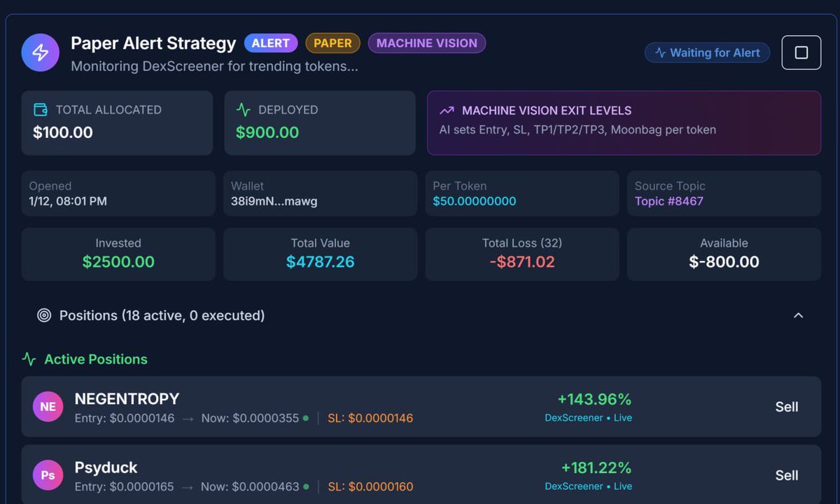
Task: Click the Positions (18 active, 0 executed) header
Action: tap(420, 316)
